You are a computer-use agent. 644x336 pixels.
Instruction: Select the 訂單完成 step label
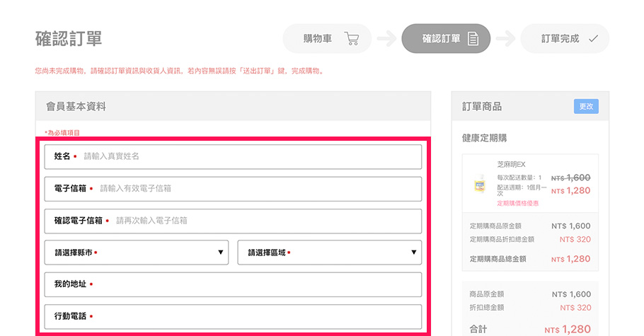pyautogui.click(x=560, y=39)
